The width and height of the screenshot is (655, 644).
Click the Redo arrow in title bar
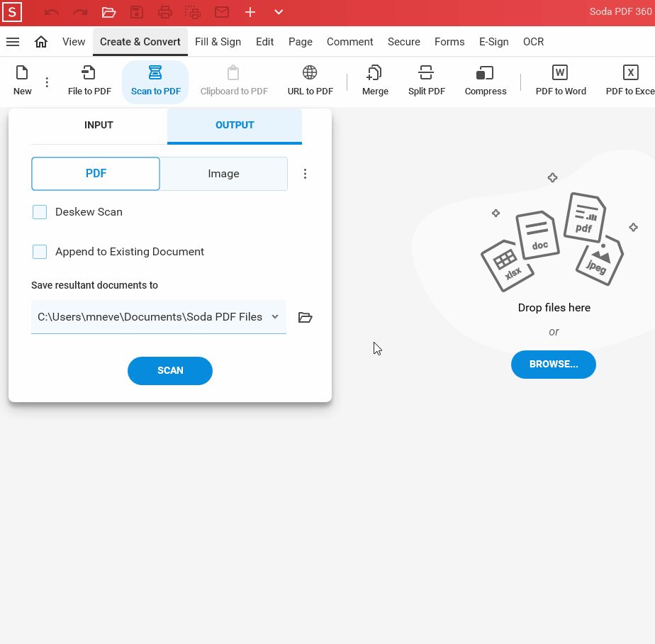pos(80,13)
